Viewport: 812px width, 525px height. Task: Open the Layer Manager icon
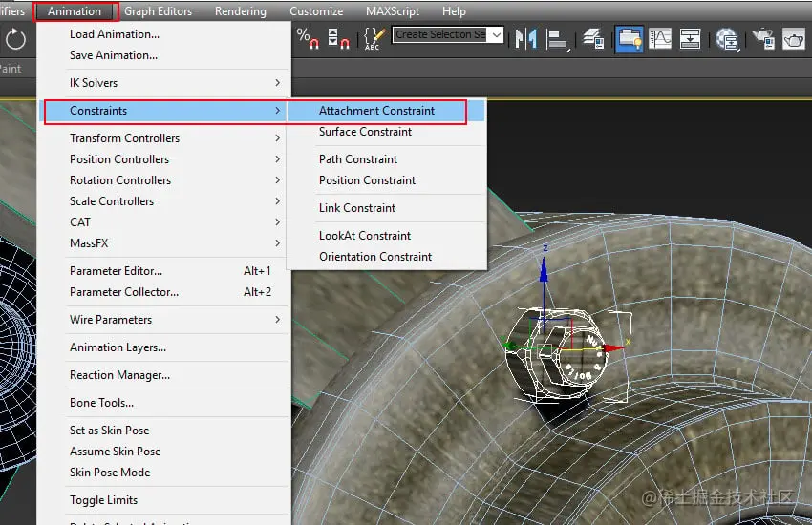click(x=593, y=38)
